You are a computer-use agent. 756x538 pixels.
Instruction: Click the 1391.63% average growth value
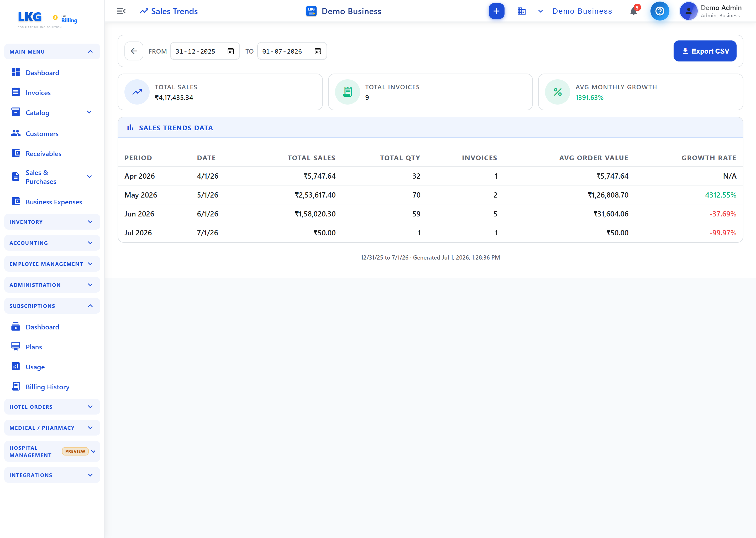[589, 97]
